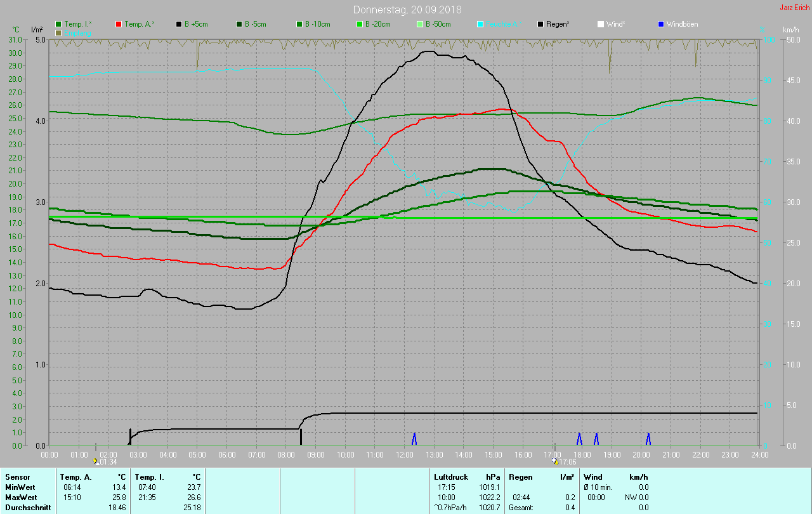Click the cyan humidity legend square
Screen dimensions: 812x514
(480, 24)
